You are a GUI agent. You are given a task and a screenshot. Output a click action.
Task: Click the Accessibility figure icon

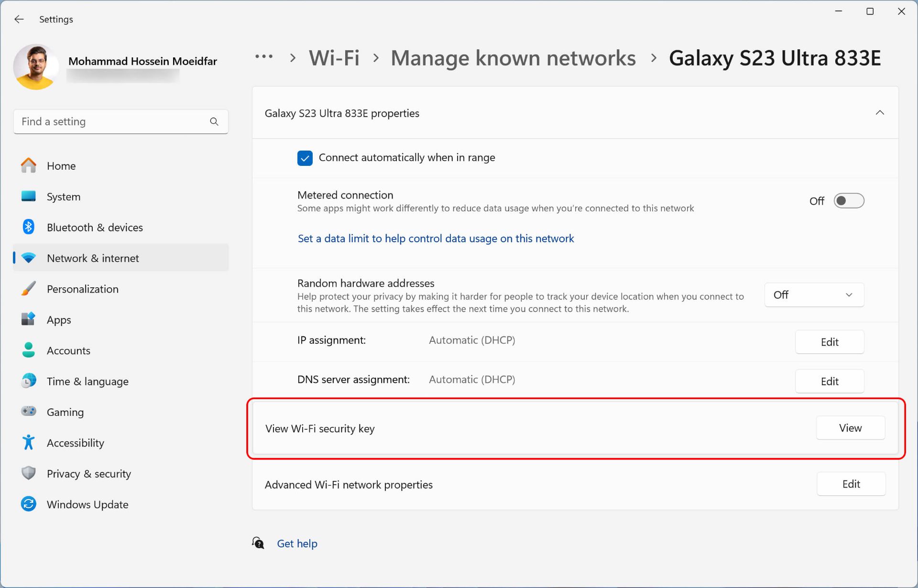pyautogui.click(x=29, y=443)
